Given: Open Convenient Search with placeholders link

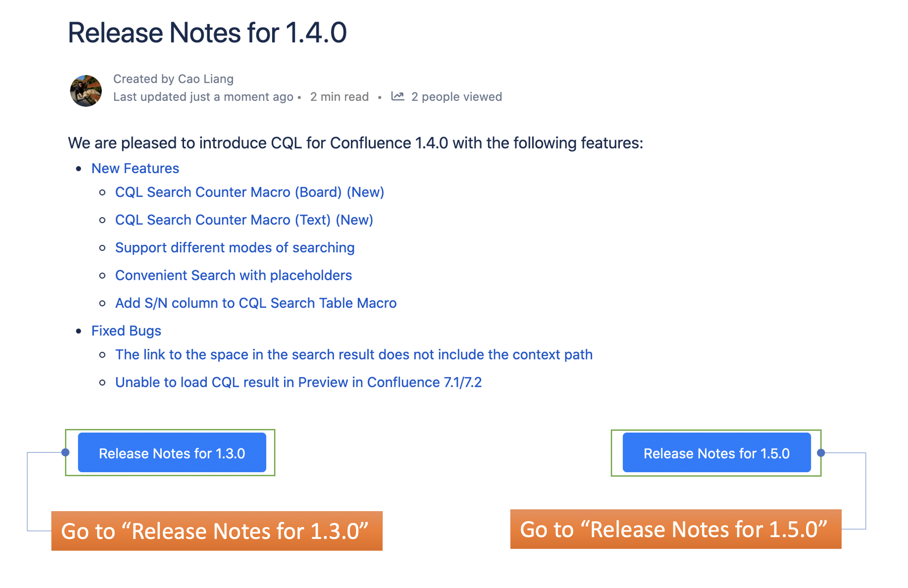Looking at the screenshot, I should [233, 275].
